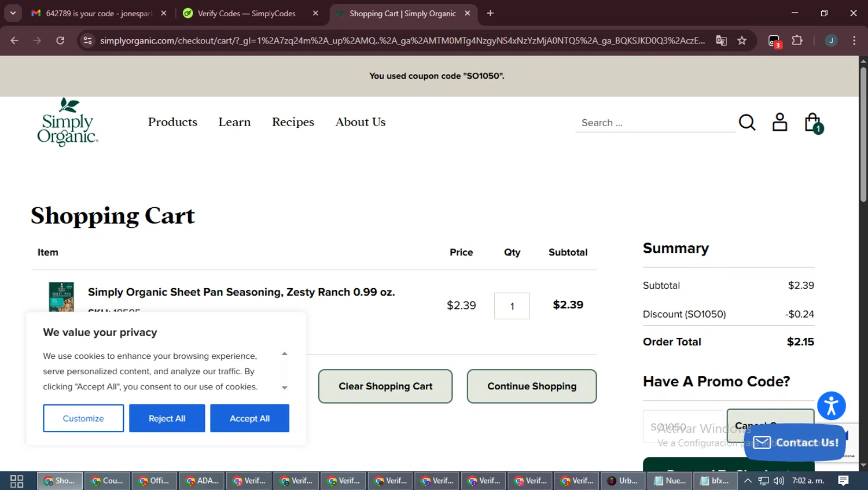The width and height of the screenshot is (868, 490).
Task: Open the Extensions puzzle menu
Action: (x=797, y=40)
